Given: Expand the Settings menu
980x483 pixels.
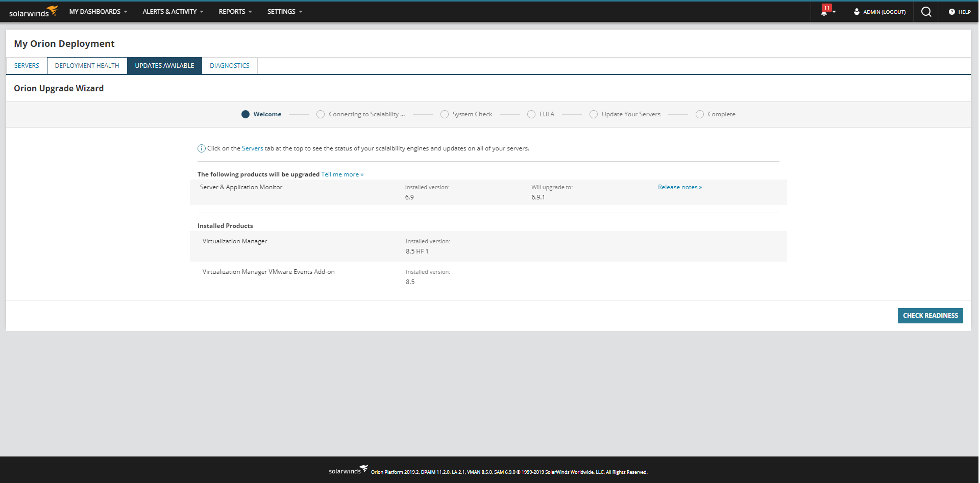Looking at the screenshot, I should 285,11.
